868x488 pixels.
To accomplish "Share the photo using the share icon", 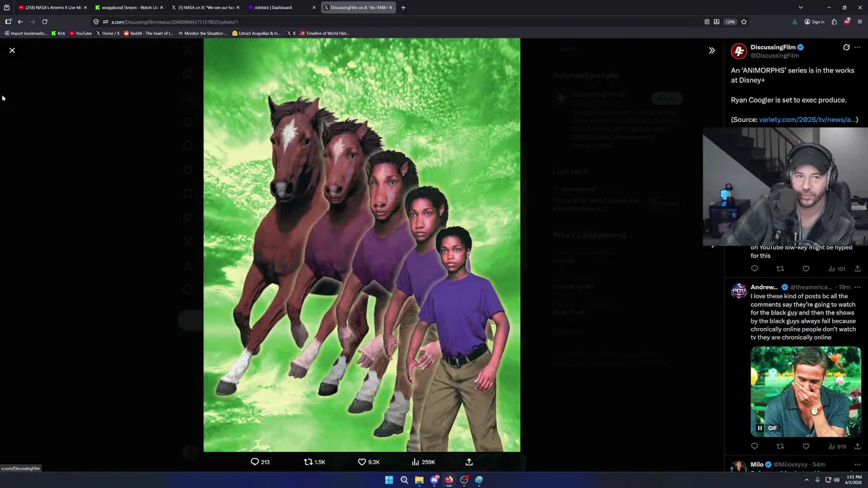I will [x=469, y=462].
